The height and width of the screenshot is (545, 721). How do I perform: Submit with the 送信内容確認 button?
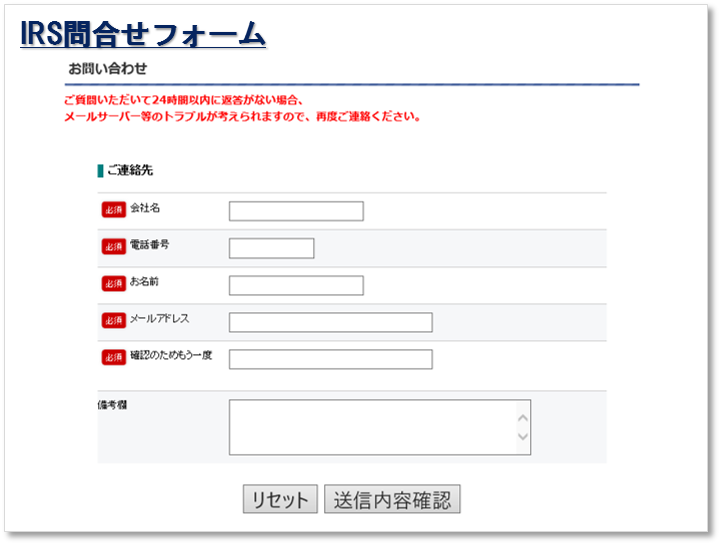pyautogui.click(x=392, y=500)
